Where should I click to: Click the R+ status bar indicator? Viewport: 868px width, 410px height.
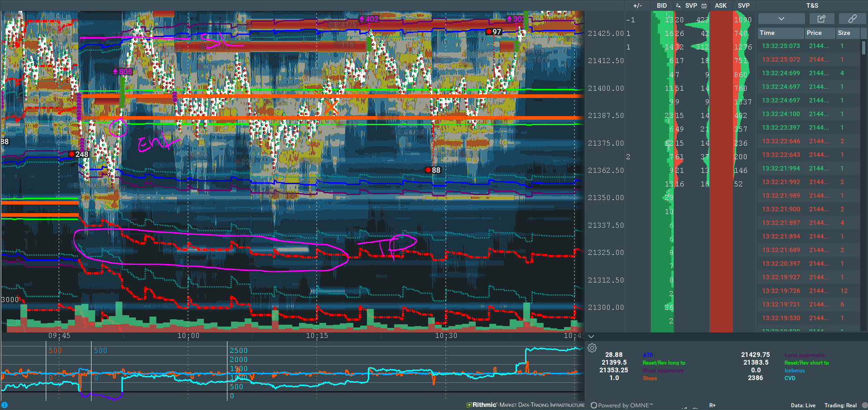point(712,405)
